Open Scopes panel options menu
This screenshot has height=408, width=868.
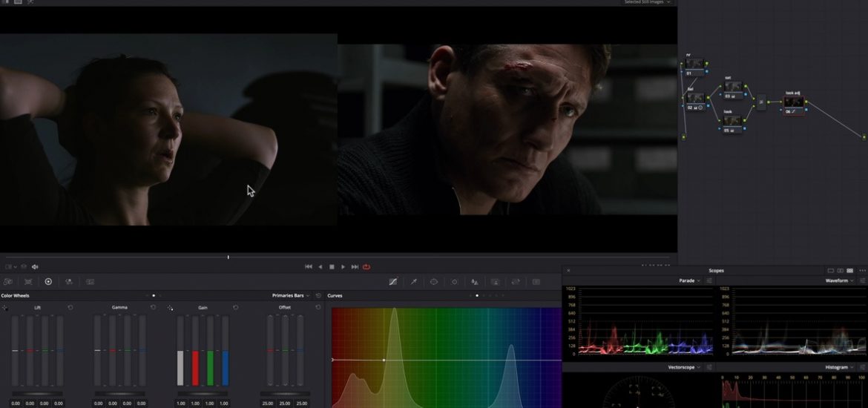(x=863, y=271)
